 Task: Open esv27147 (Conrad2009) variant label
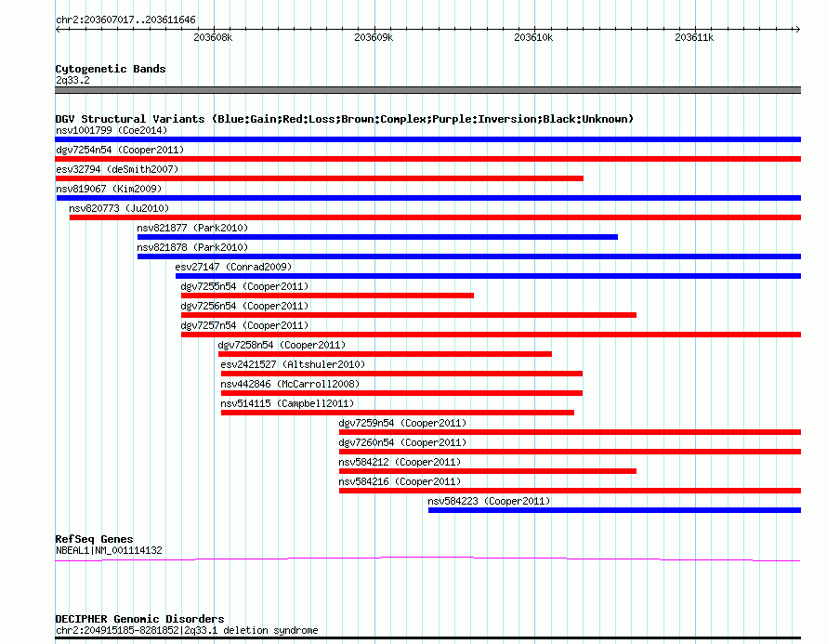233,267
